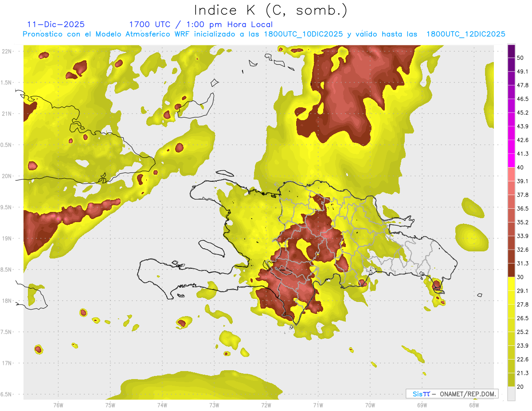Click the colorbar value 45.2
This screenshot has width=532, height=411.
point(523,113)
